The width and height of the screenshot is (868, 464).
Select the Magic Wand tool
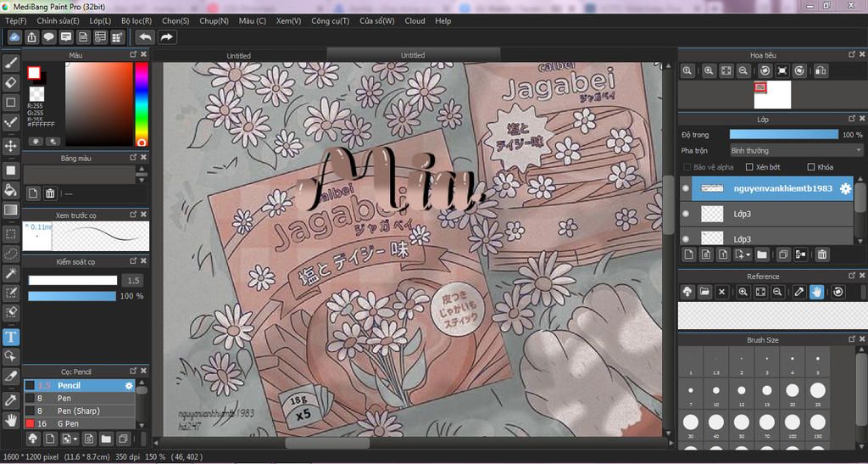tap(11, 273)
